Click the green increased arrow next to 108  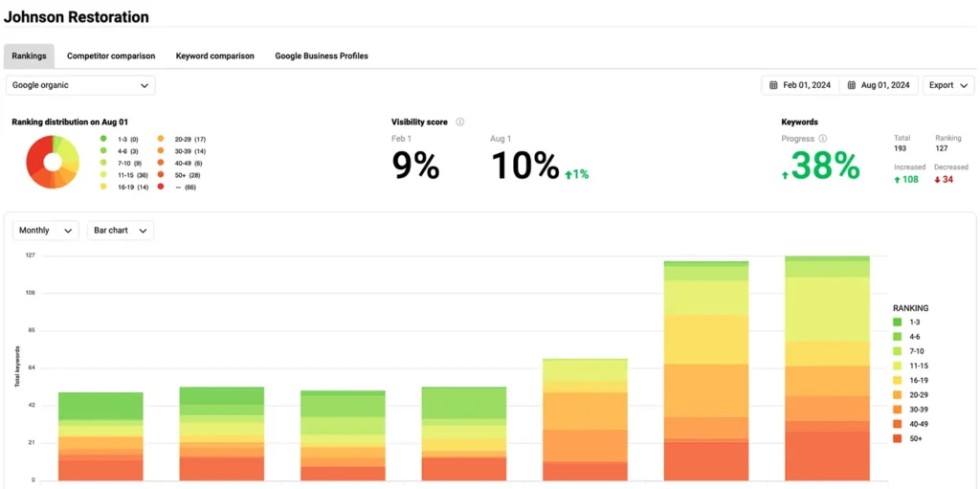pos(897,180)
